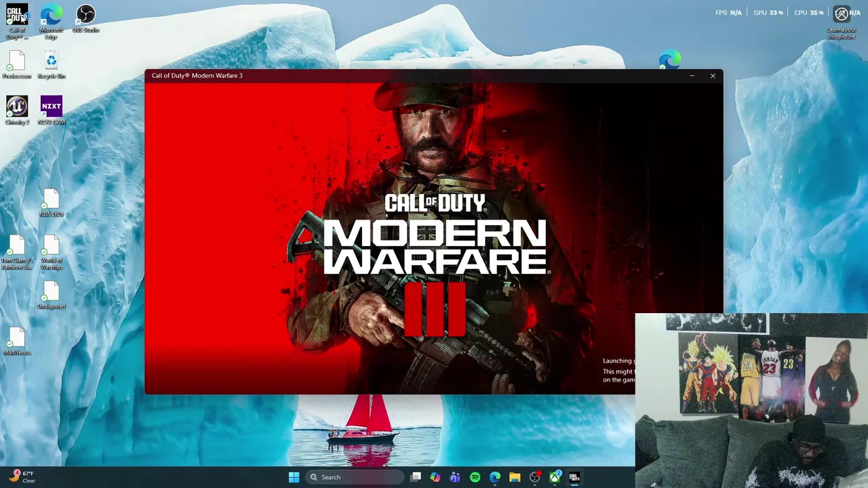Select the Predecessor desktop file
Screen dimensions: 868x488
click(x=17, y=65)
